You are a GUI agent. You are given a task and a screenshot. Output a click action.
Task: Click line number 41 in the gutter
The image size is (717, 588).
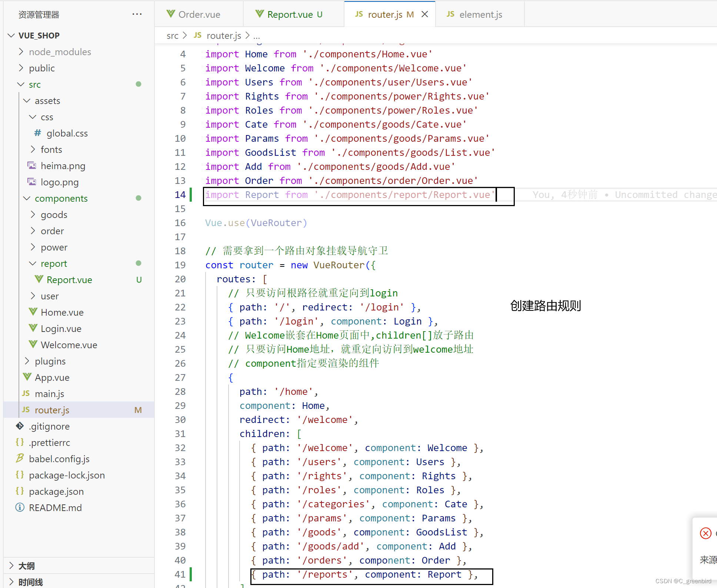click(x=180, y=574)
